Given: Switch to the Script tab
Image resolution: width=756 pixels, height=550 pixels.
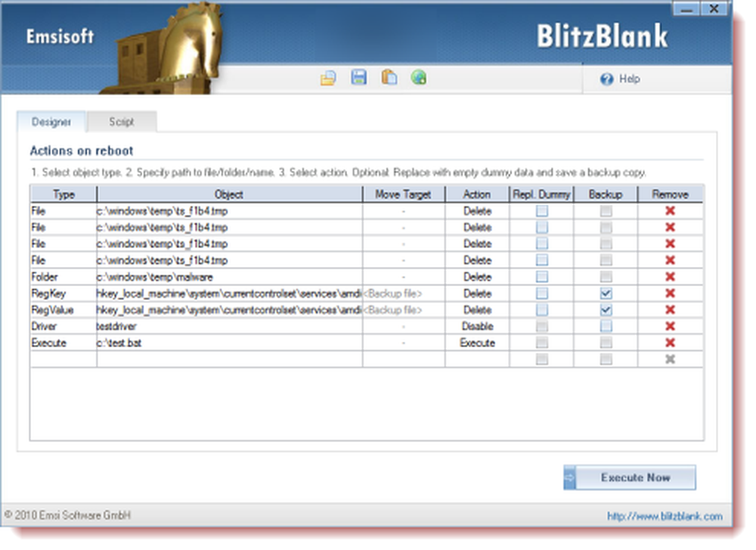Looking at the screenshot, I should [x=122, y=122].
